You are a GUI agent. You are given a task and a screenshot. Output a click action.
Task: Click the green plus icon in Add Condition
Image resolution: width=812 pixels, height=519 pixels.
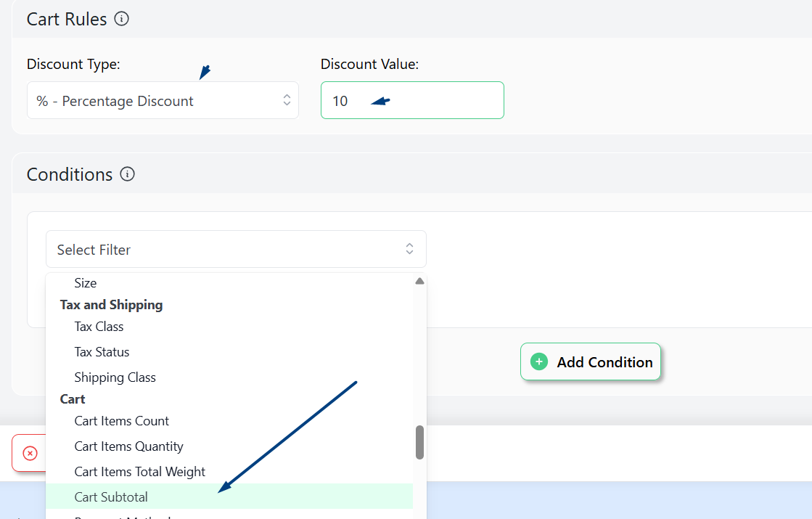(538, 361)
